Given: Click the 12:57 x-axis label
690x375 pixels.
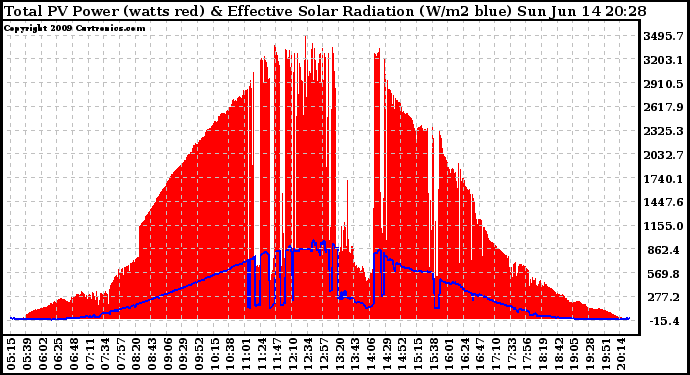Looking at the screenshot, I should 323,354.
